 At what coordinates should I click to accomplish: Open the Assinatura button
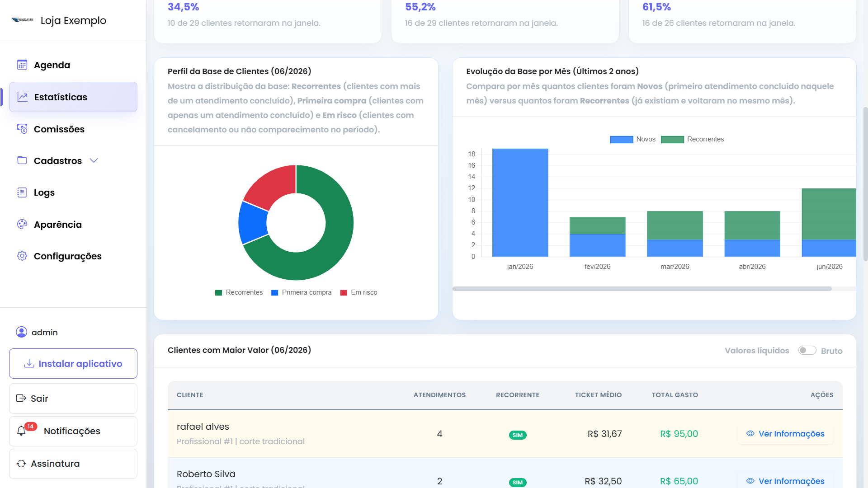pos(73,464)
